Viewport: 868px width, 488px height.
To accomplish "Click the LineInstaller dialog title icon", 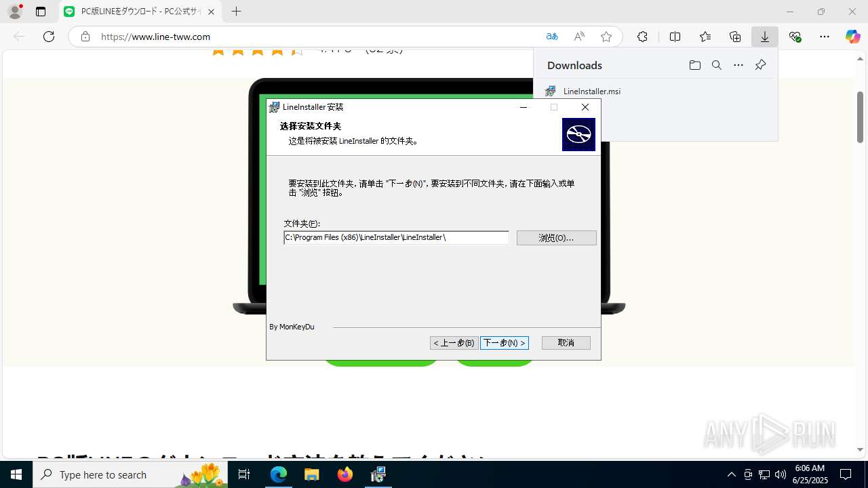I will [274, 107].
